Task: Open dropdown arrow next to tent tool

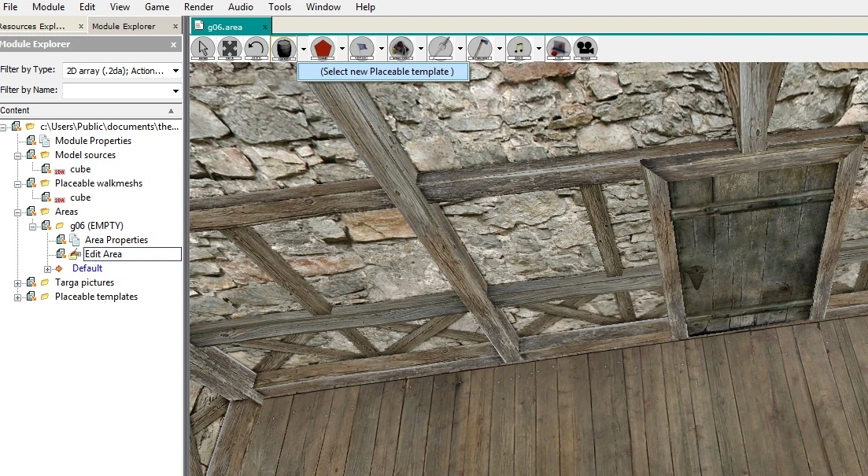Action: point(421,49)
